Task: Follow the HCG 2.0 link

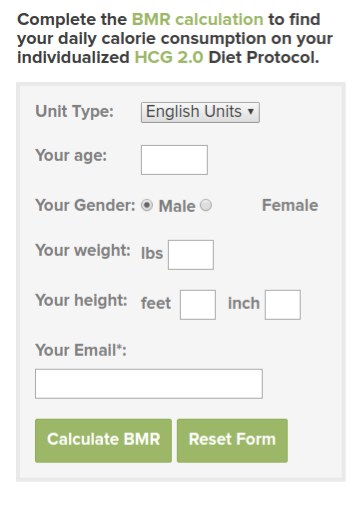Action: 169,57
